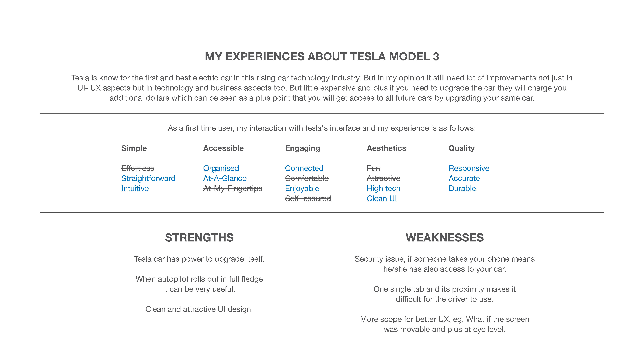Viewport: 644px width, 362px height.
Task: Click the struck-through word Effortless
Action: coord(138,168)
